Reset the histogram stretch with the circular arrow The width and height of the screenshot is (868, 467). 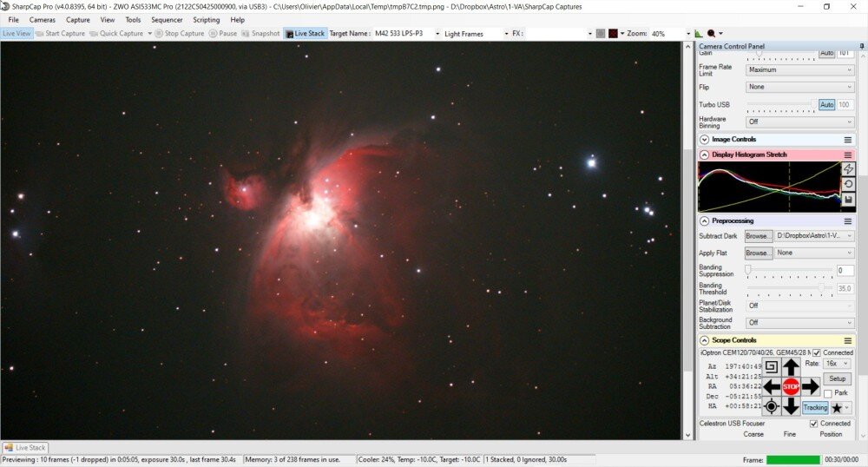coord(848,184)
